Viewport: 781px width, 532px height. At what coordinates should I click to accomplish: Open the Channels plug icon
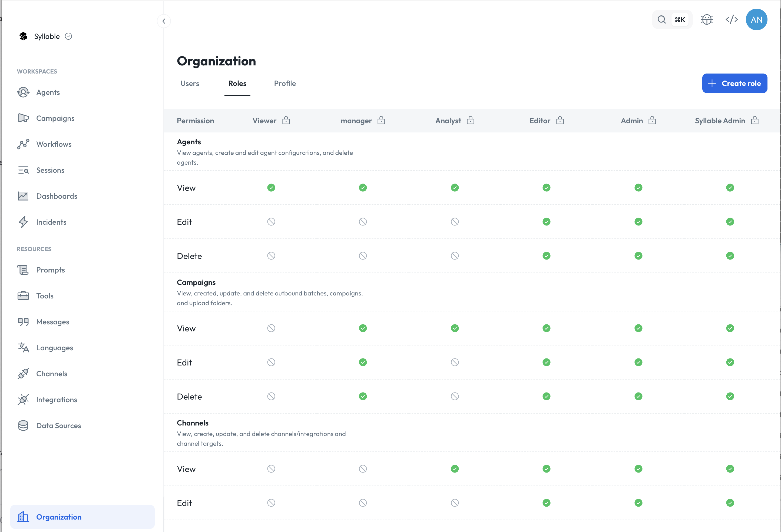23,374
